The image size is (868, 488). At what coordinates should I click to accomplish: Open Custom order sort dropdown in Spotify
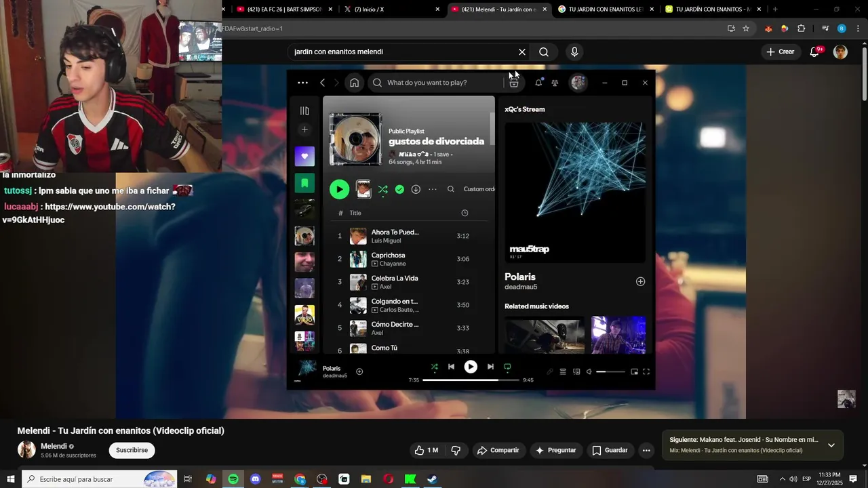coord(479,189)
